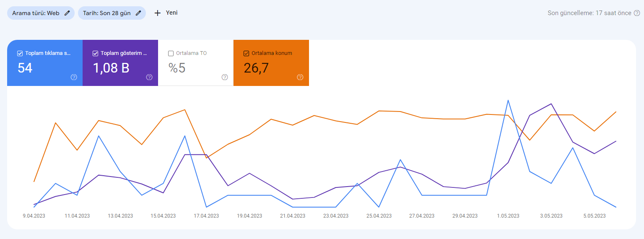This screenshot has height=239, width=644.
Task: Uncheck the Toplam gösterim checkbox
Action: pyautogui.click(x=95, y=53)
